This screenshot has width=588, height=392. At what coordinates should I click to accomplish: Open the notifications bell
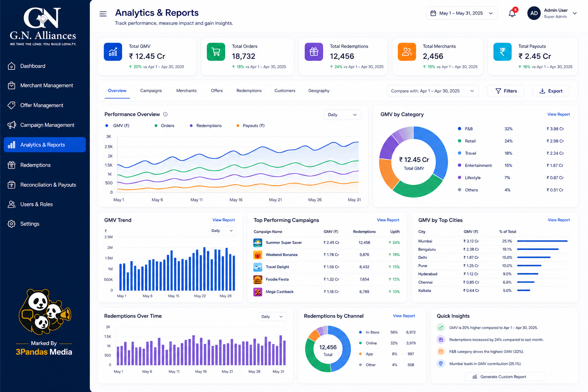tap(512, 13)
